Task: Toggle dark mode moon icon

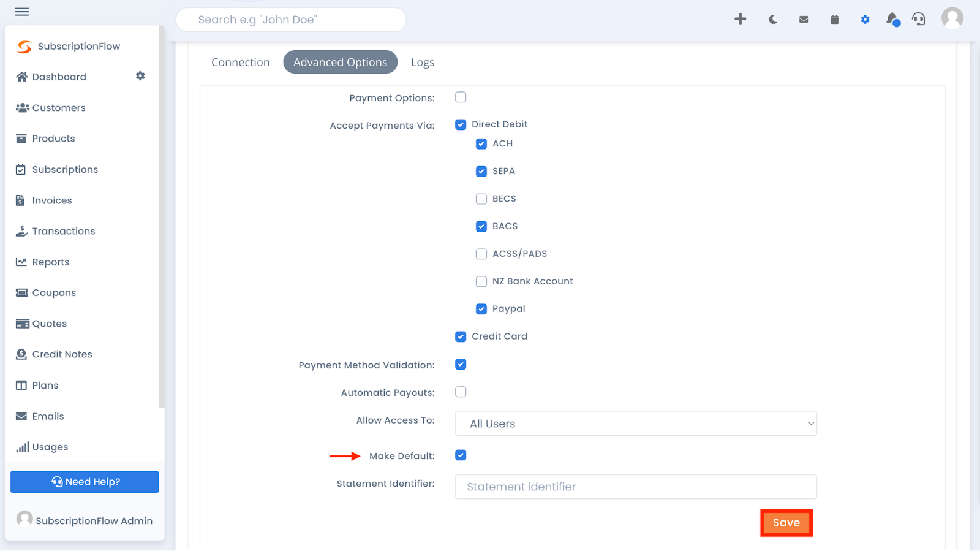Action: click(773, 20)
